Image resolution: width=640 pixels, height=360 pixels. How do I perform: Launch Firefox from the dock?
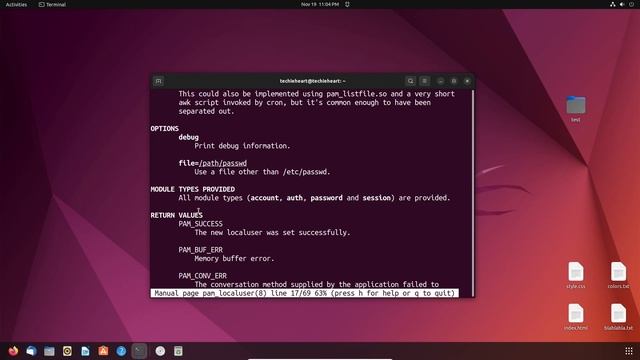click(13, 351)
